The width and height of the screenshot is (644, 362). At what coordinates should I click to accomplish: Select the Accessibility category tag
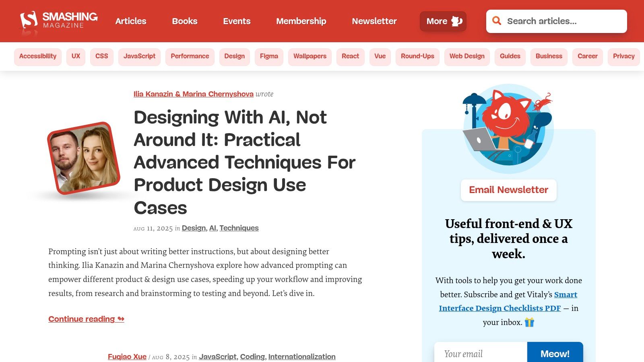tap(38, 56)
